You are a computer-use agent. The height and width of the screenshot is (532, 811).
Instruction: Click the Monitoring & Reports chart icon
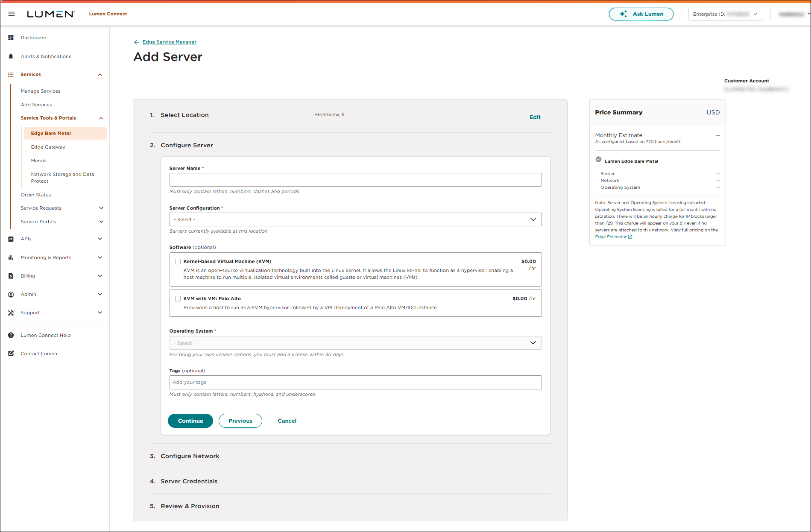tap(11, 257)
